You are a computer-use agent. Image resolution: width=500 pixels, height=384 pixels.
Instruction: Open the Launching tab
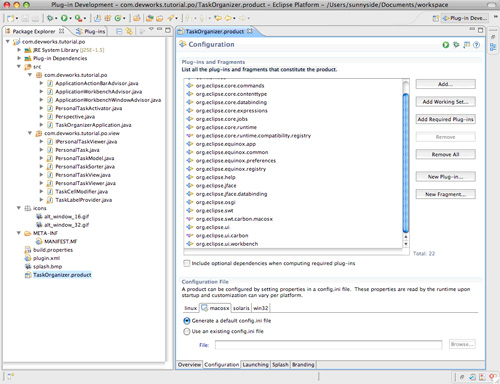[255, 365]
